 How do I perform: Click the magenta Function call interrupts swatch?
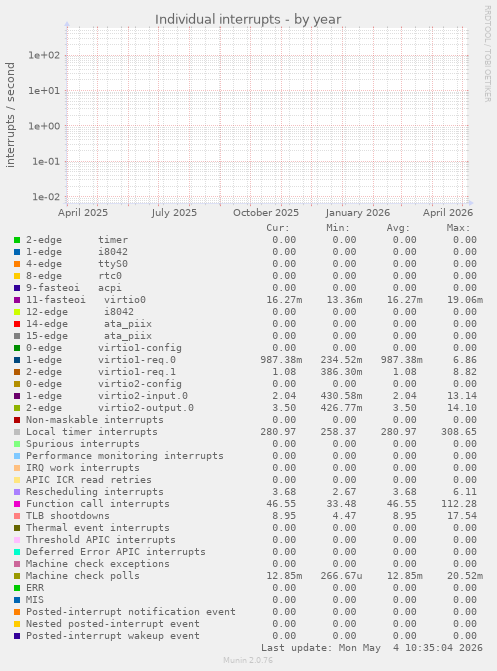pos(17,504)
